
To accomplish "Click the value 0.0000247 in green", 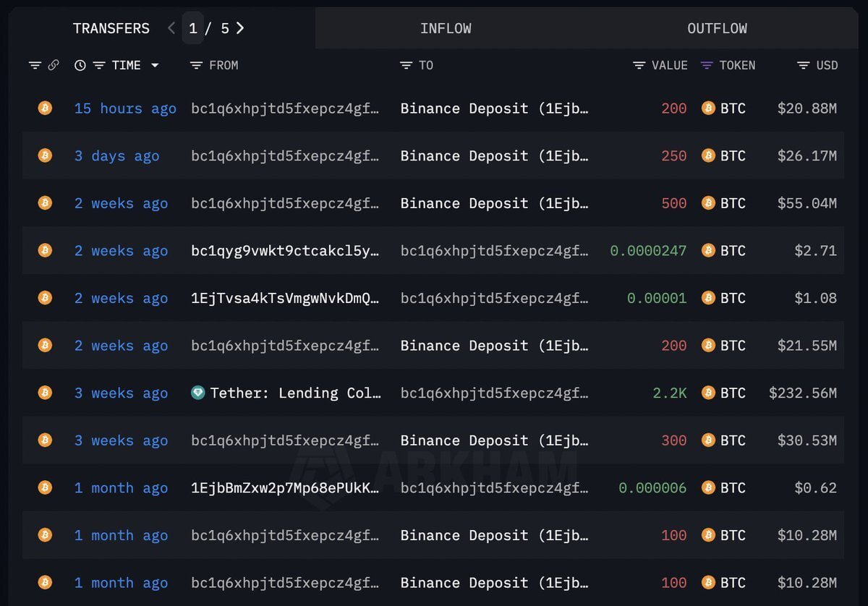I will [648, 250].
